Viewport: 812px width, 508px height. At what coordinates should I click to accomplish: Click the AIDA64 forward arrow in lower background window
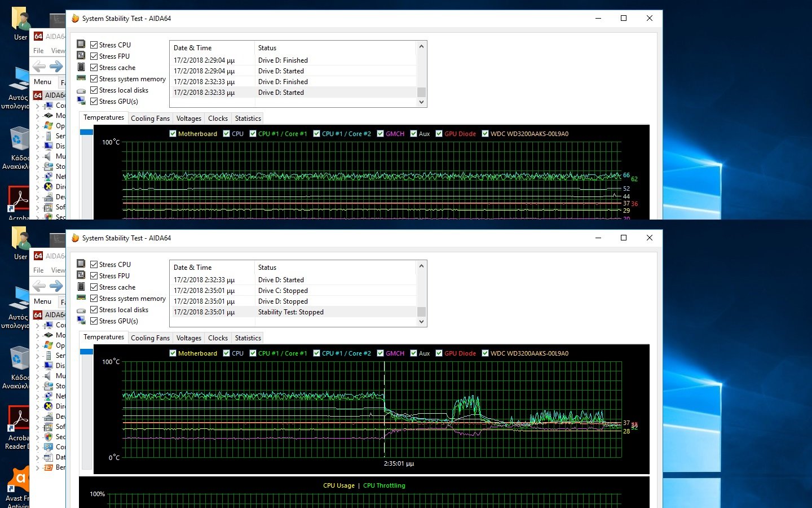coord(56,286)
